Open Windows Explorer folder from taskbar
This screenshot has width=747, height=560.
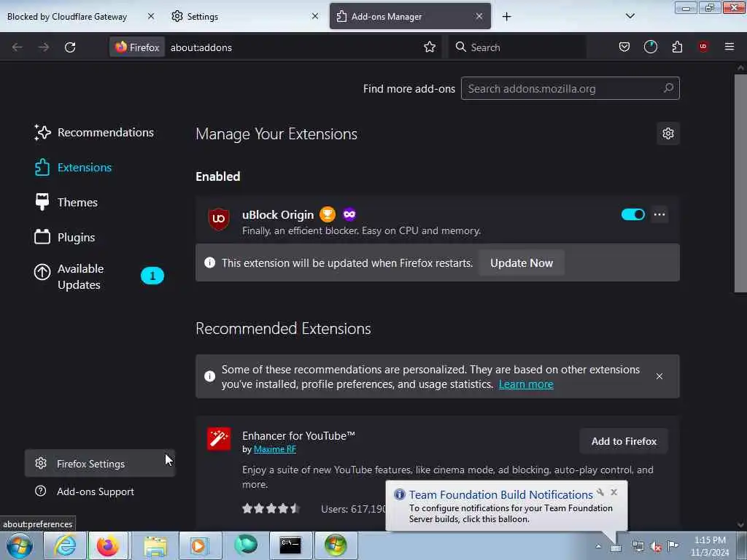tap(155, 545)
